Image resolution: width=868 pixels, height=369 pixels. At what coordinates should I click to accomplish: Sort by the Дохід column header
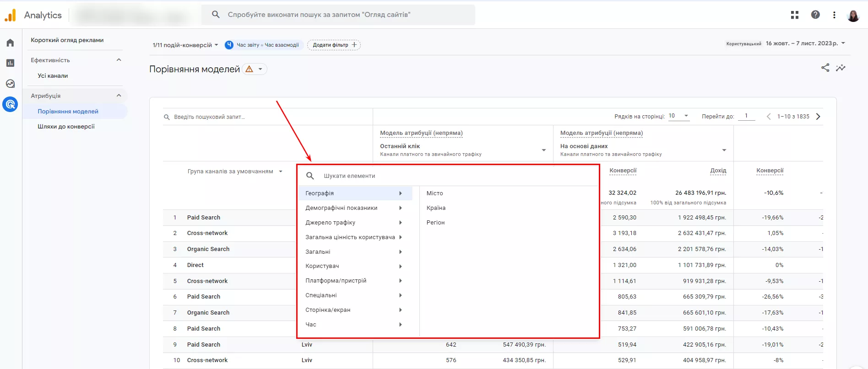coord(718,171)
